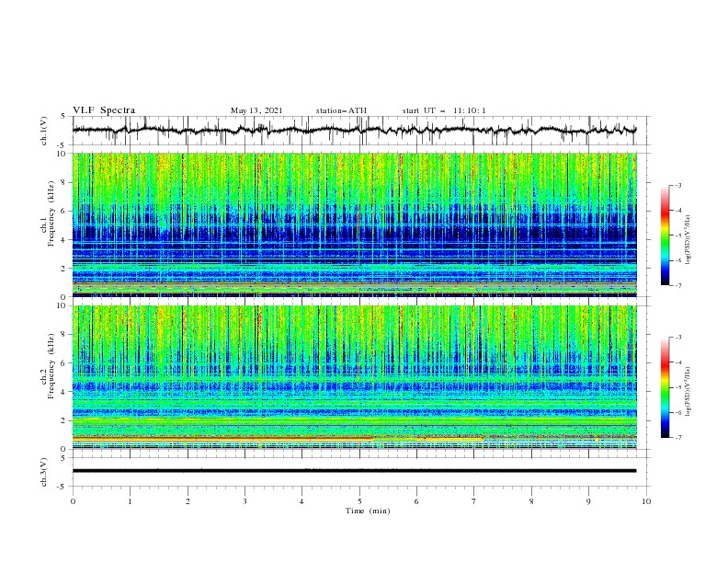
Task: Click the "-5" tick on lower colorbar
Action: pyautogui.click(x=678, y=387)
